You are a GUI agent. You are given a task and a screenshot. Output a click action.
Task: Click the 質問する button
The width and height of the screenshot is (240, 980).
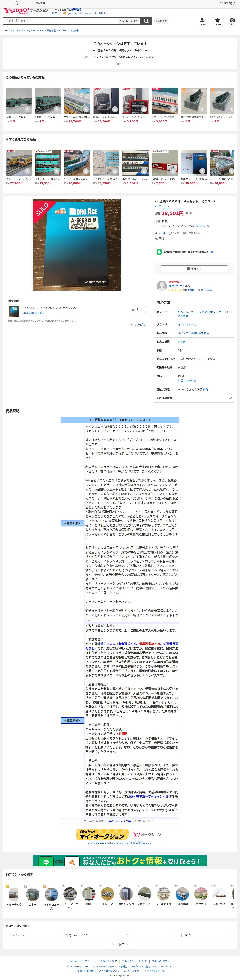(x=194, y=269)
